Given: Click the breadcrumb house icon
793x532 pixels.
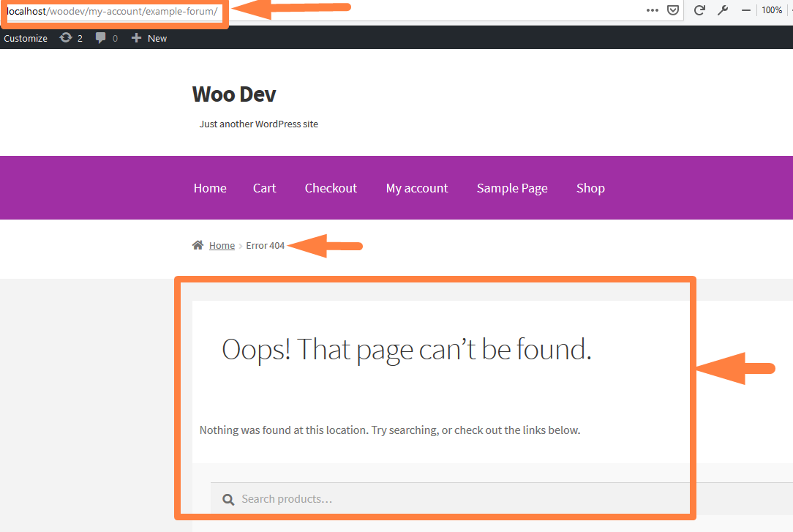Looking at the screenshot, I should (x=198, y=245).
